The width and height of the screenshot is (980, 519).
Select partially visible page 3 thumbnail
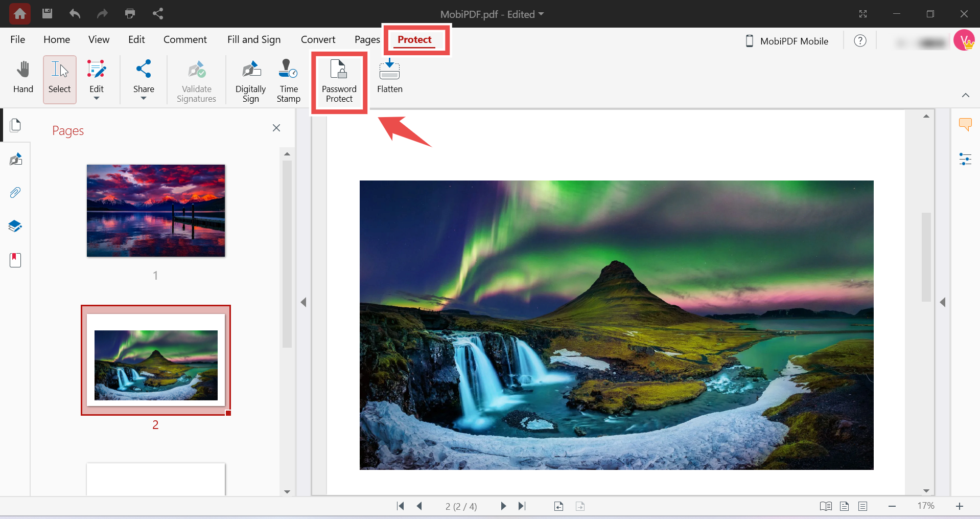coord(156,479)
